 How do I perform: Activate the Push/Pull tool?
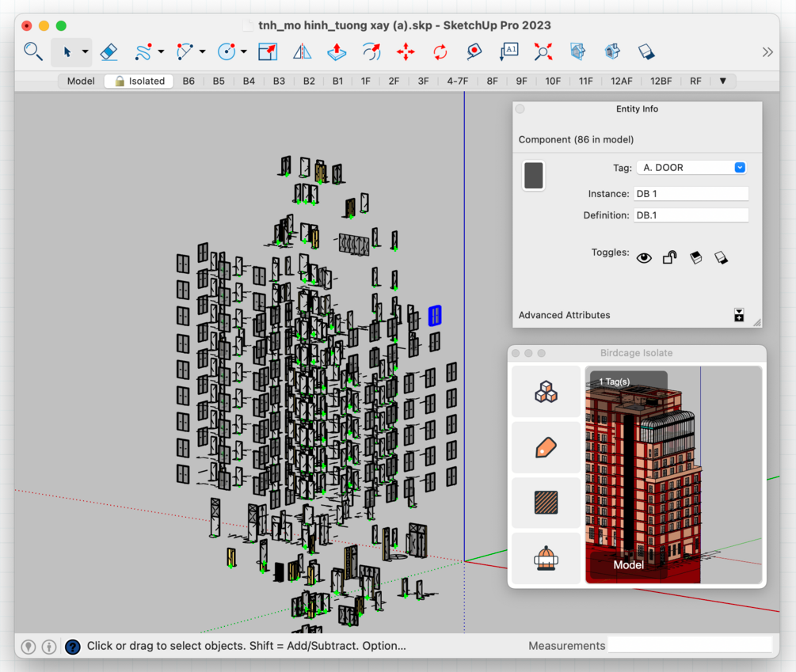coord(337,52)
